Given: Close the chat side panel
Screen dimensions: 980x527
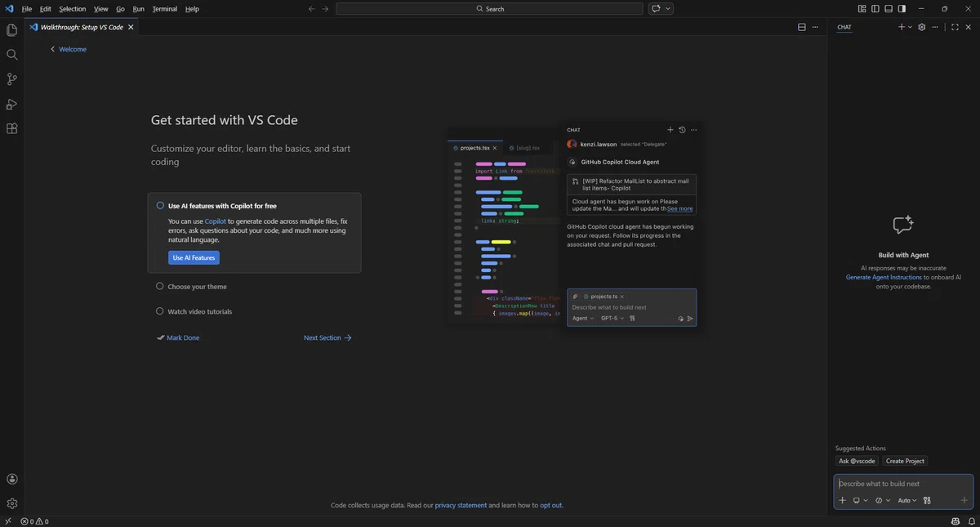Looking at the screenshot, I should coord(969,27).
